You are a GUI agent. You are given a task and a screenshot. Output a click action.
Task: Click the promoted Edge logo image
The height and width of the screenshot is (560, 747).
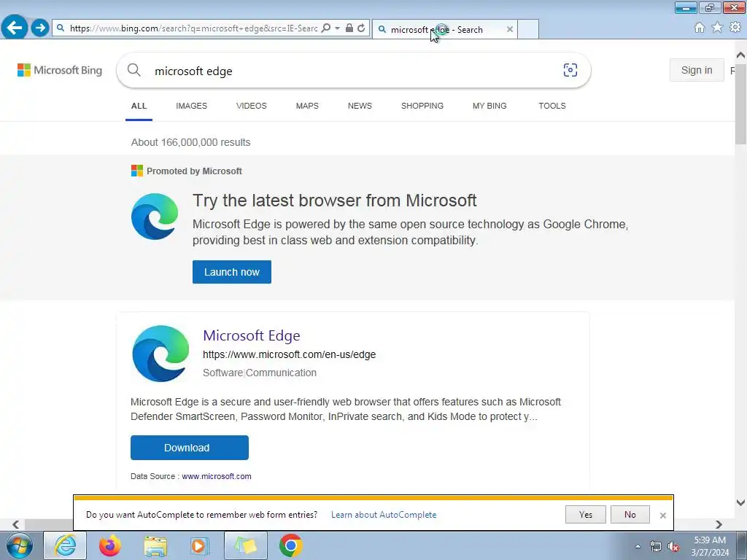(155, 217)
